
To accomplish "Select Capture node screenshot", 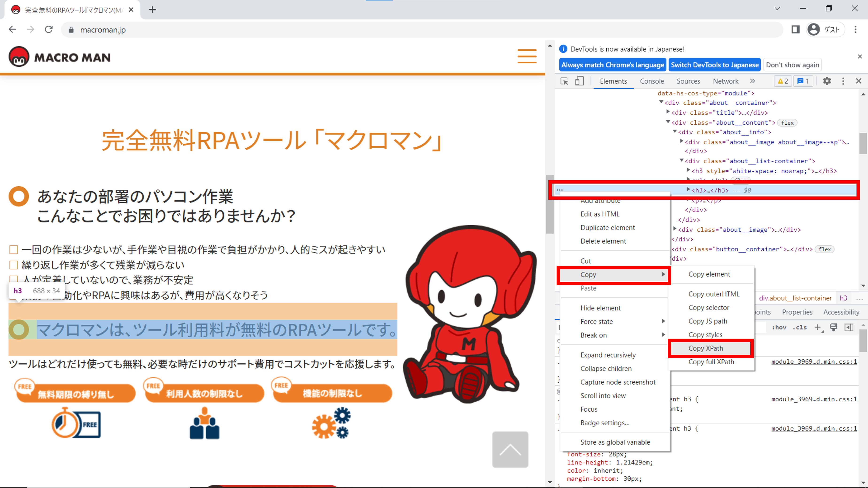I will click(x=615, y=382).
